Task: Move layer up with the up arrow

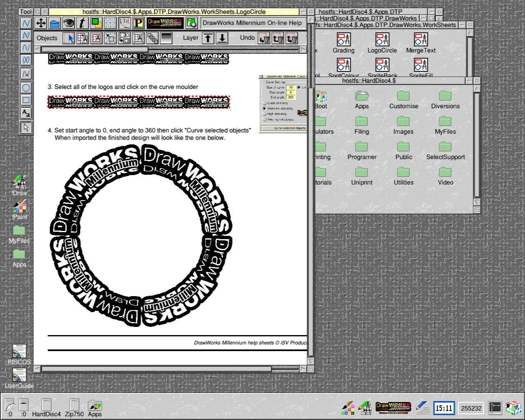Action: click(x=208, y=38)
